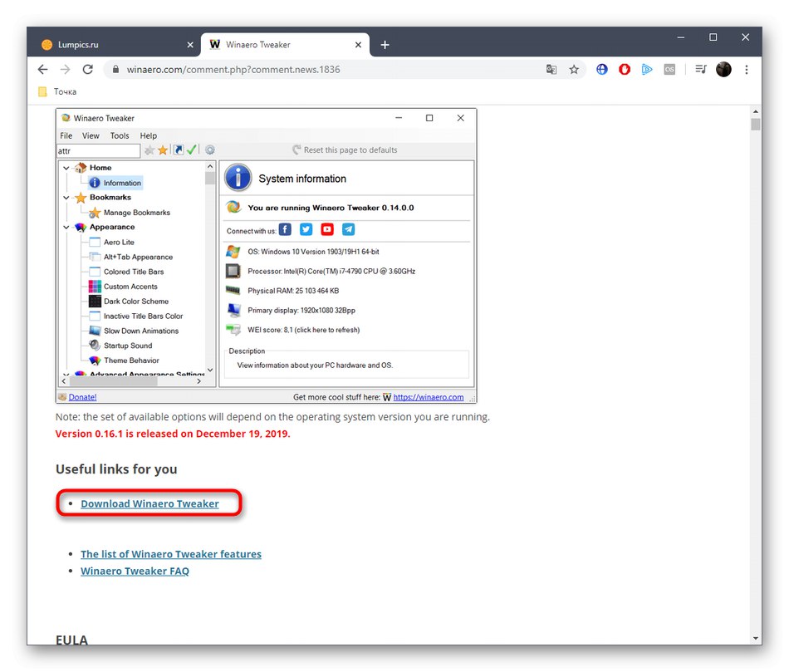
Task: Open the Twitter connect icon
Action: click(306, 229)
